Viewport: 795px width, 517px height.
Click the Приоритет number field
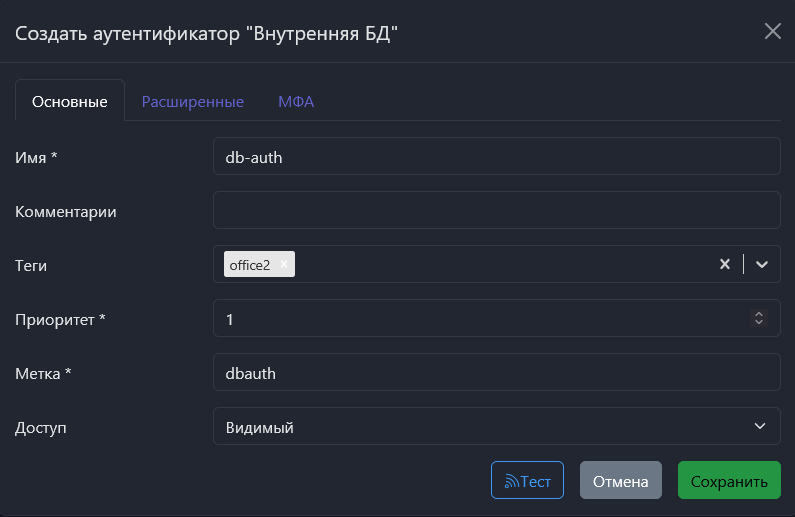click(480, 318)
